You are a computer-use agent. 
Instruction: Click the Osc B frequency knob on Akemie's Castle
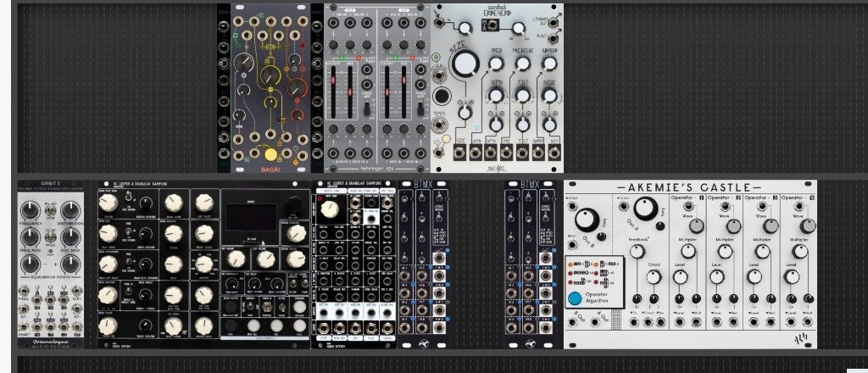point(587,220)
